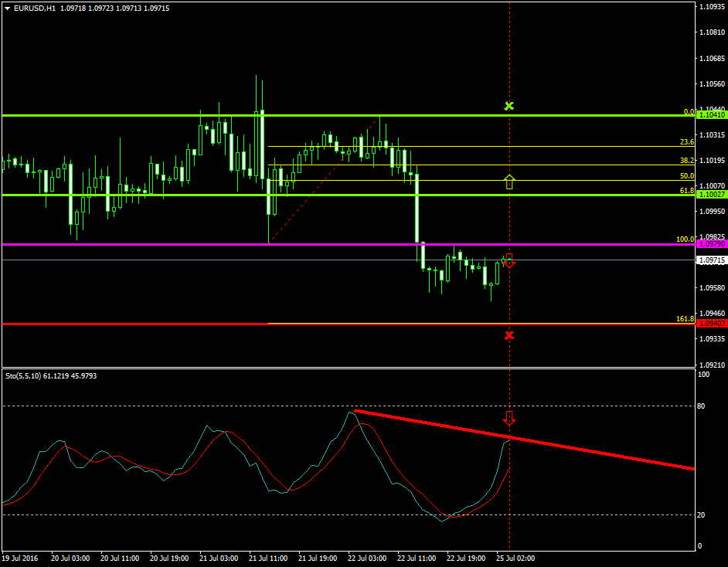Select the red X marker below 1.09407
The height and width of the screenshot is (567, 728).
pyautogui.click(x=509, y=335)
